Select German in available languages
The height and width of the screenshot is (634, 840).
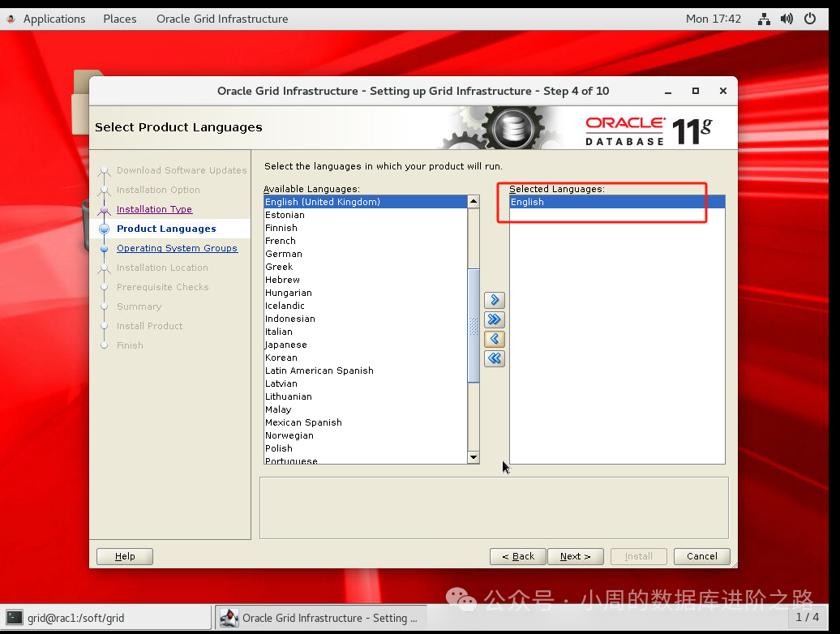366,254
